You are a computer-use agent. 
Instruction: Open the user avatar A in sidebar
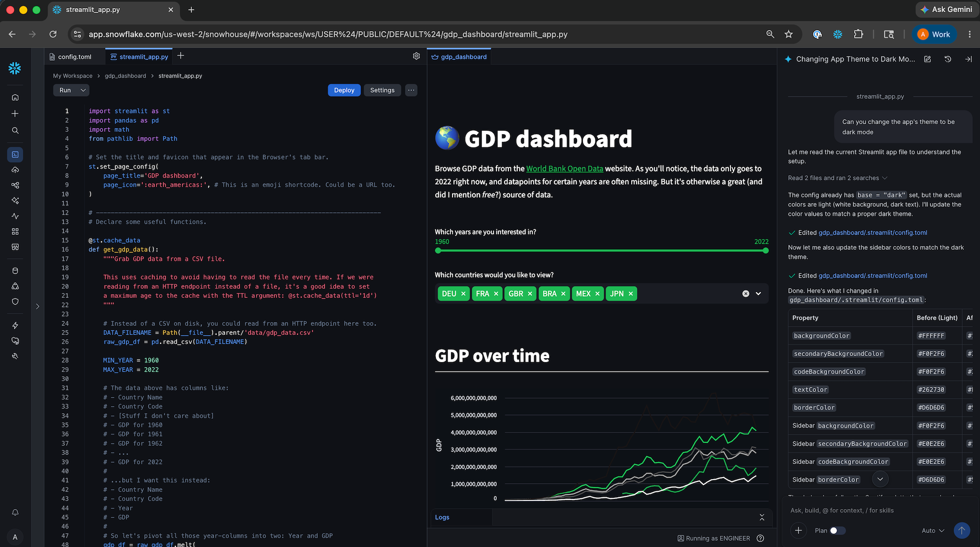[15, 537]
